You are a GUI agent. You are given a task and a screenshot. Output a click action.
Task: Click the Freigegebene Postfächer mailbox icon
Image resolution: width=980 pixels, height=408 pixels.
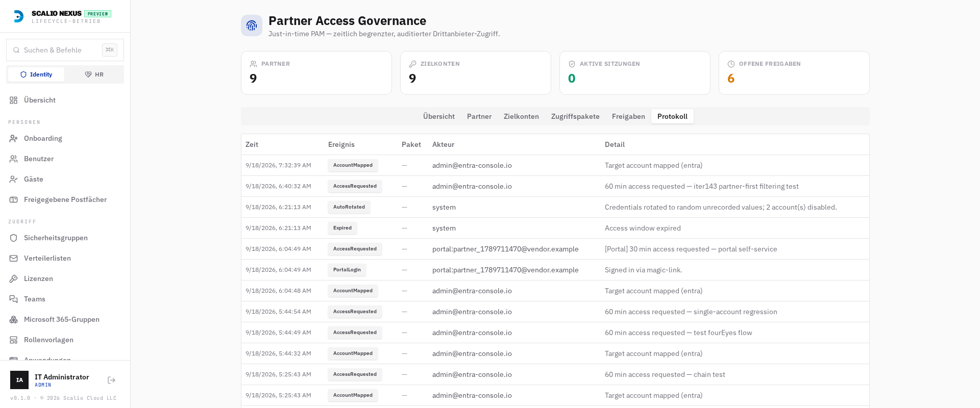(14, 199)
